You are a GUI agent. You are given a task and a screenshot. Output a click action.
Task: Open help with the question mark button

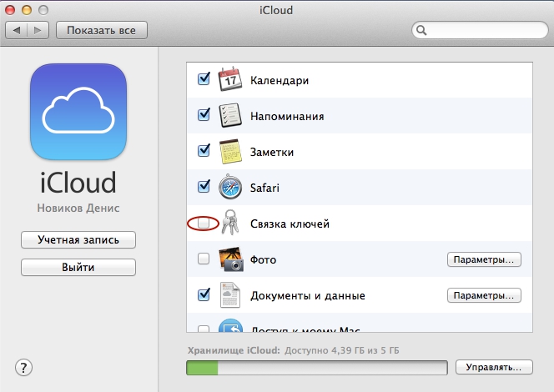tap(23, 367)
